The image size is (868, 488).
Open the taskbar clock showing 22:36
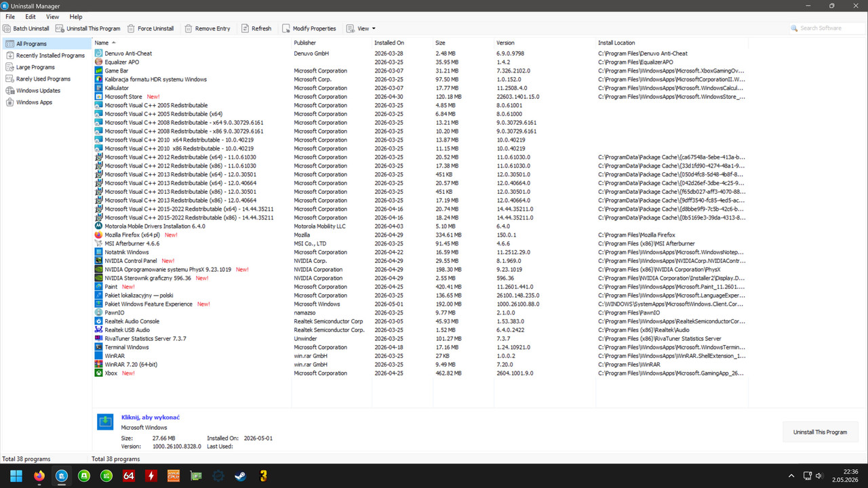(x=846, y=476)
